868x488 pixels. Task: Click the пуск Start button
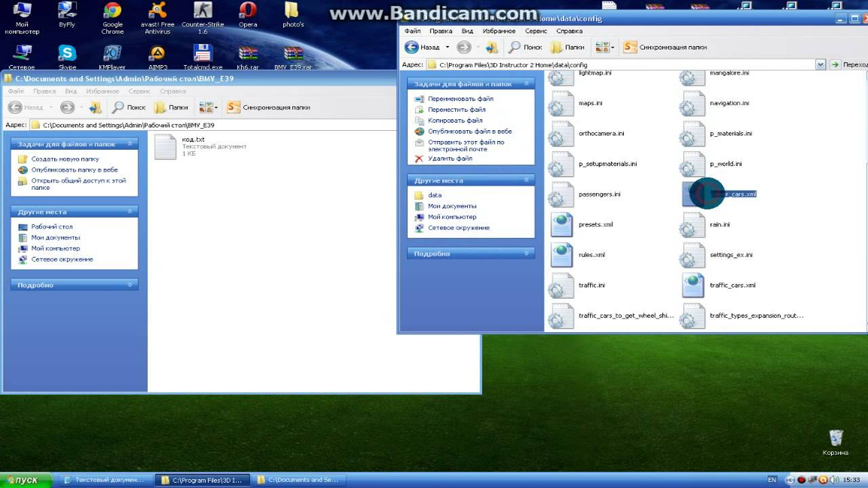pyautogui.click(x=26, y=480)
